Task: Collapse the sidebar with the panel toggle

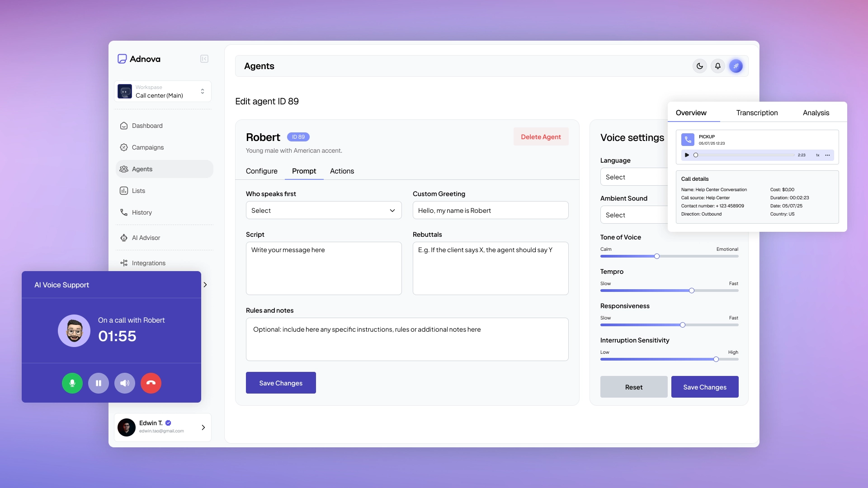Action: (204, 59)
